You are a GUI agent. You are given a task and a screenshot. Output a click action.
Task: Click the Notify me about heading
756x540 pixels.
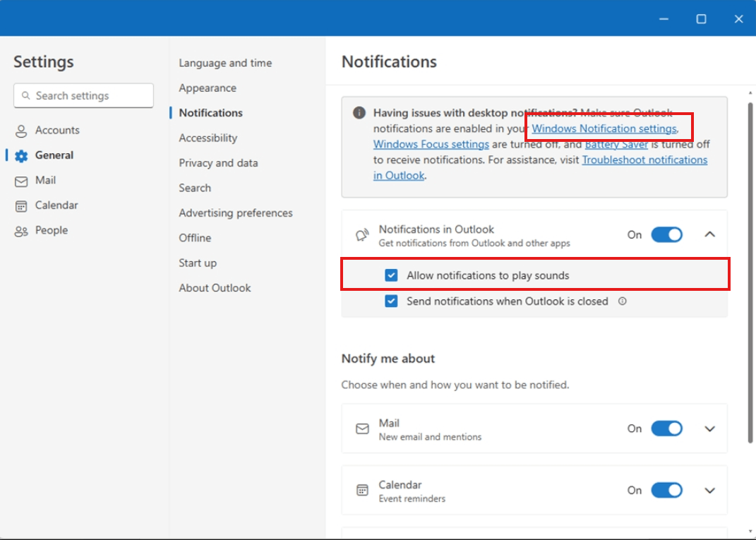(x=388, y=359)
